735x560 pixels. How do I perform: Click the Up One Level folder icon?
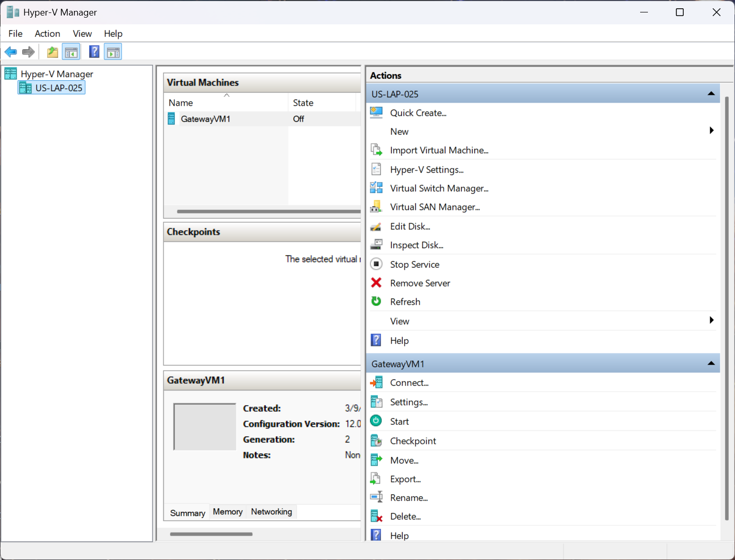point(52,52)
